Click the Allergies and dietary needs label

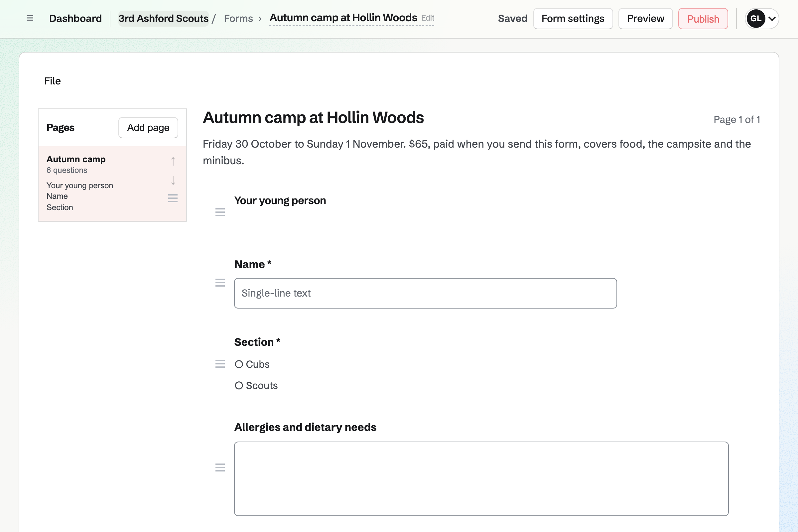tap(305, 427)
